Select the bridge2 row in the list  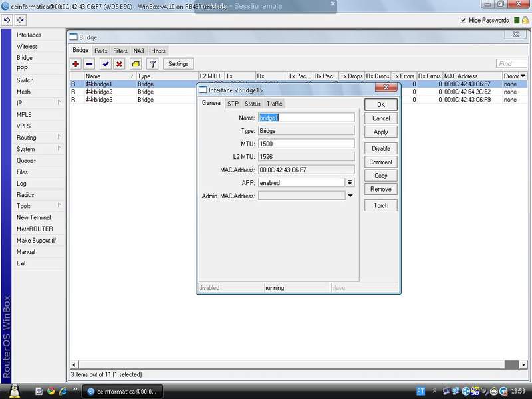103,92
